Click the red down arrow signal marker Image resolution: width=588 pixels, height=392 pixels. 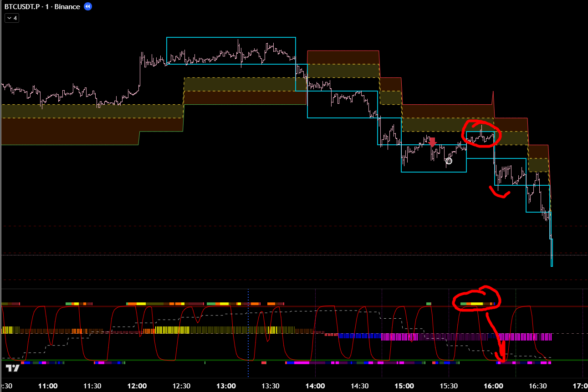point(433,142)
